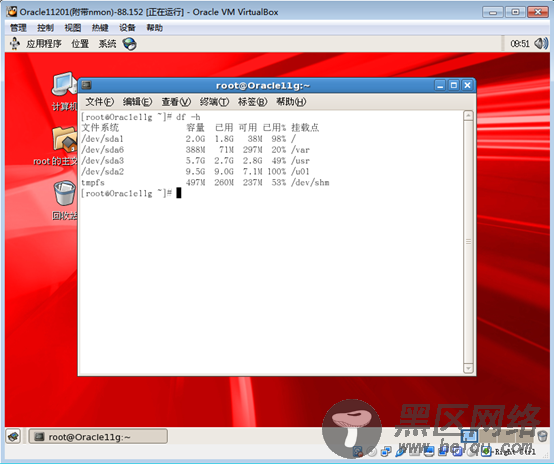Open the 位置 places menu
The image size is (554, 464).
(x=80, y=44)
